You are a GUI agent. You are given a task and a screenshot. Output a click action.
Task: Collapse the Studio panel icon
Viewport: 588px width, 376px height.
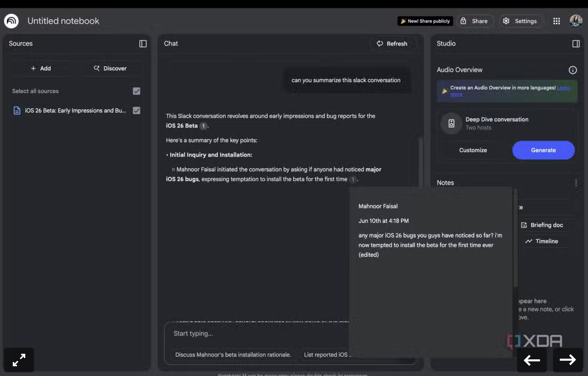(x=576, y=44)
